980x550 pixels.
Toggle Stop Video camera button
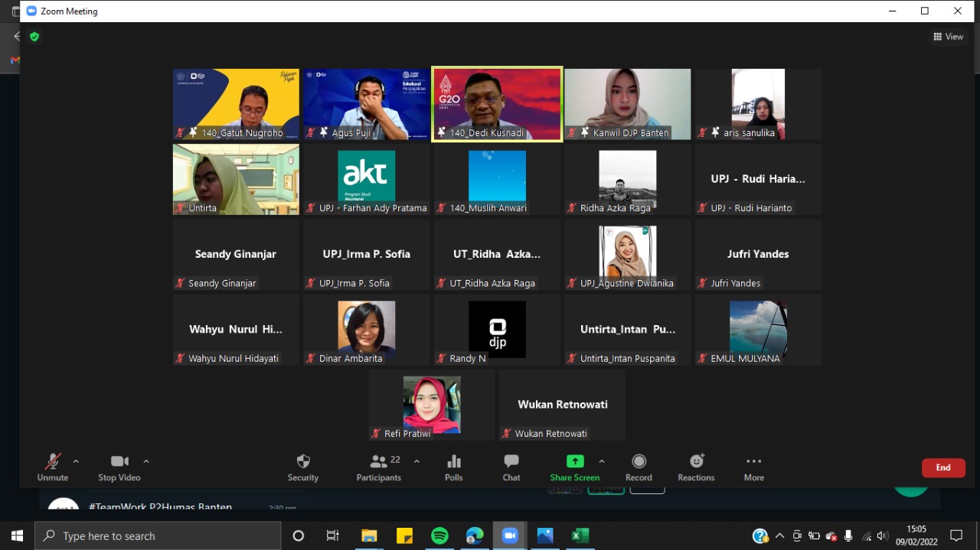119,462
